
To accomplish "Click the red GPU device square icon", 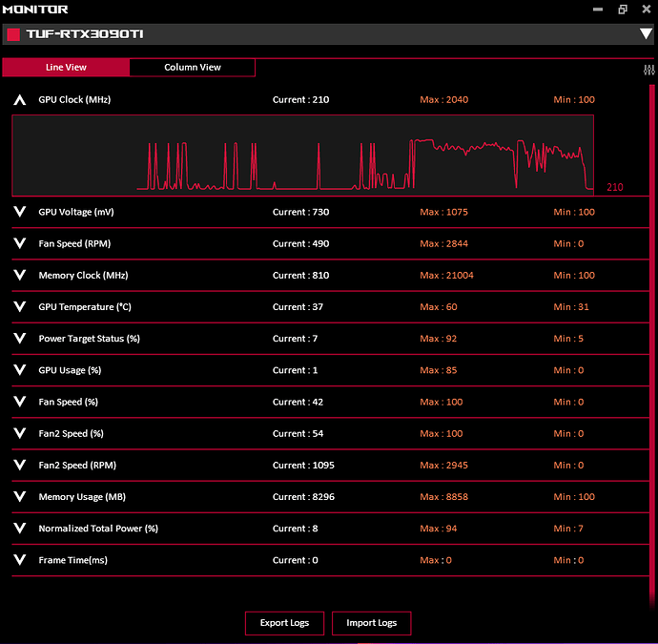I will tap(13, 35).
